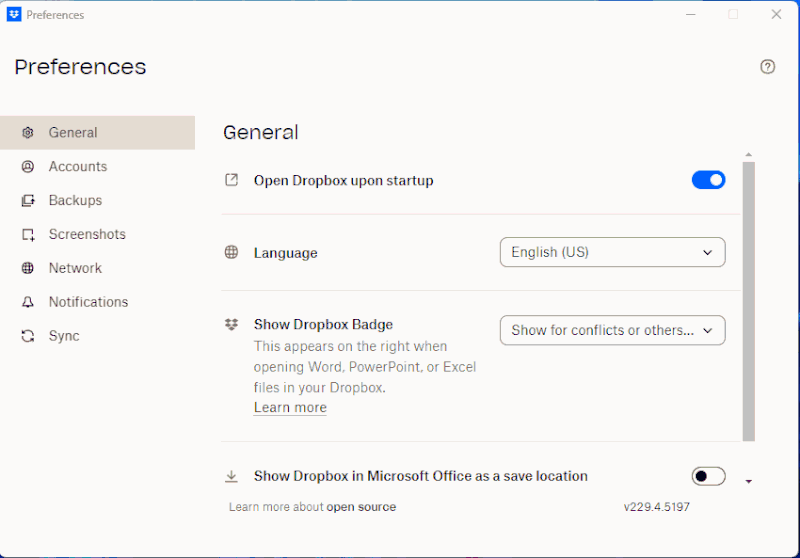800x558 pixels.
Task: Click the Accounts person icon
Action: pyautogui.click(x=28, y=167)
